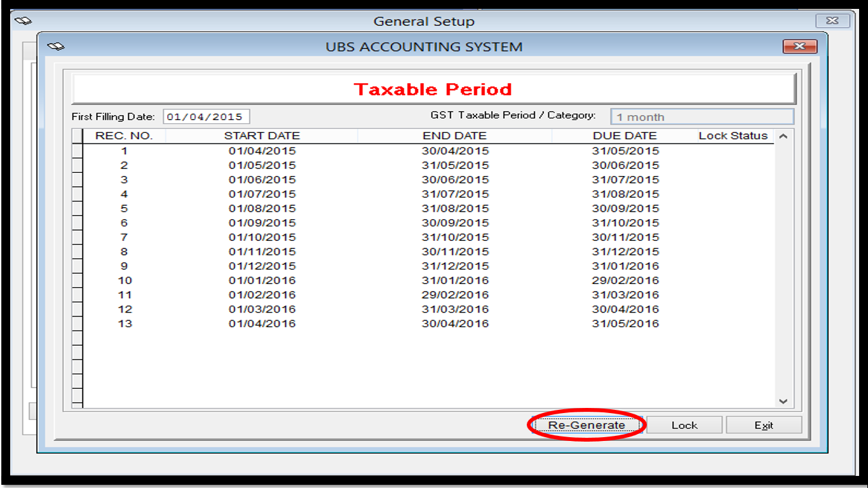The image size is (868, 488).
Task: Click the DUE DATE column header
Action: 625,136
